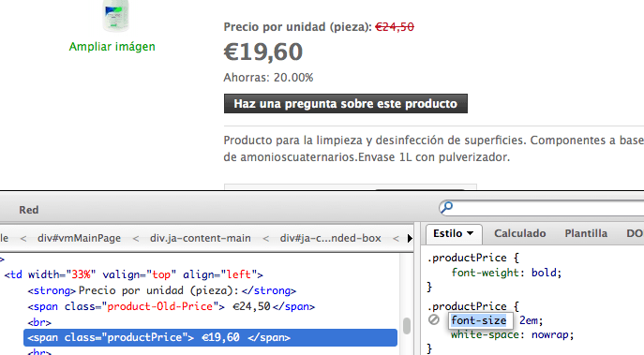Click the td width 33% node
The image size is (644, 355).
(x=133, y=274)
